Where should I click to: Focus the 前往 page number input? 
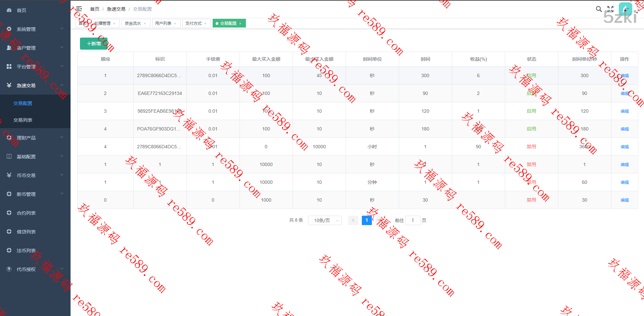(413, 220)
